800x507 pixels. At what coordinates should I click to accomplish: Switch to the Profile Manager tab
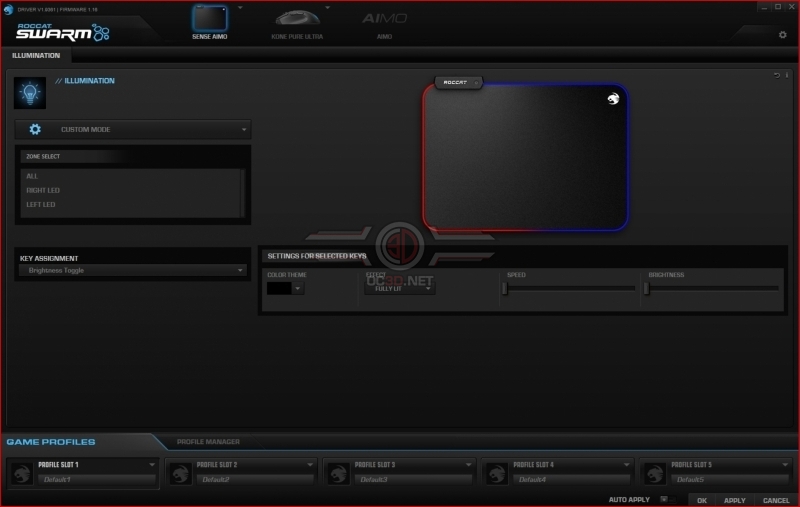tap(208, 442)
